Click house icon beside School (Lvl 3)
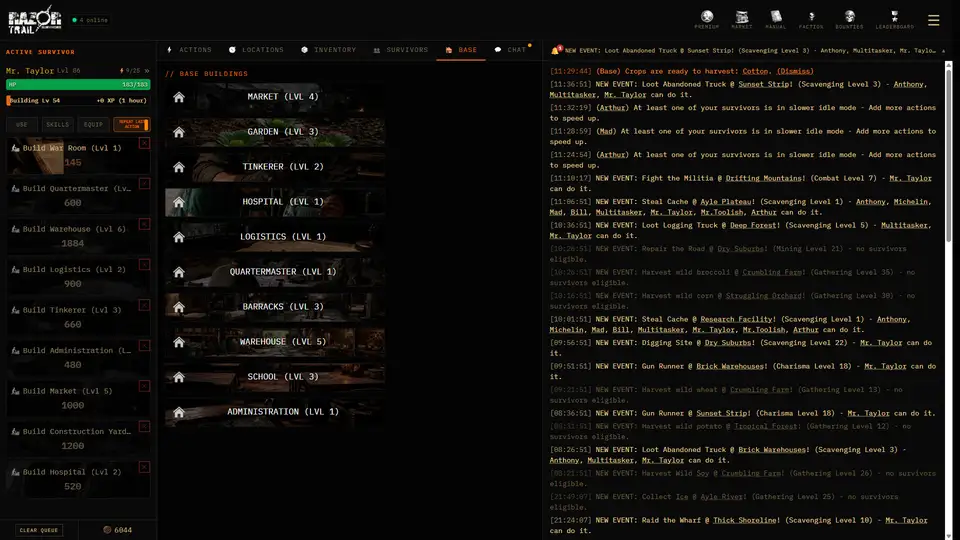 [x=179, y=377]
